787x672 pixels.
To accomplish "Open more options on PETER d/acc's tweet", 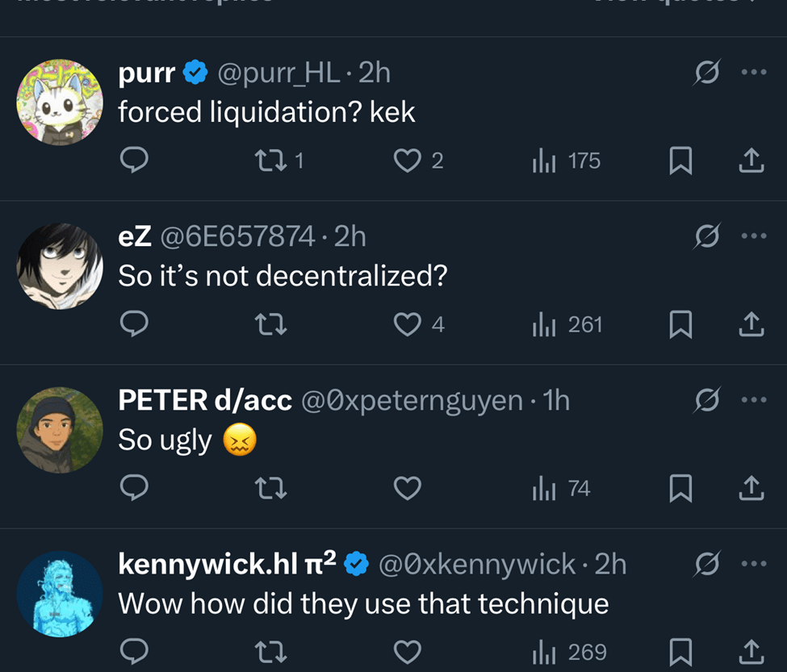I will point(752,399).
